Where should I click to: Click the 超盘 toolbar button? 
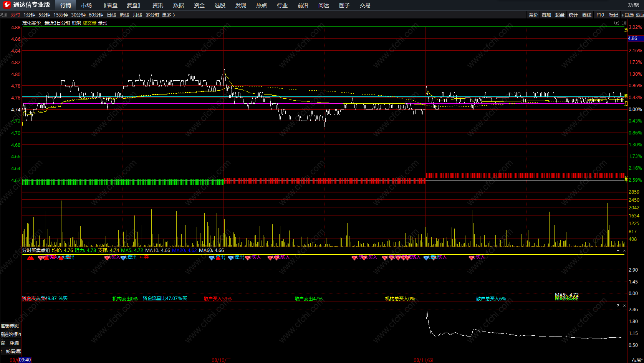click(x=560, y=15)
